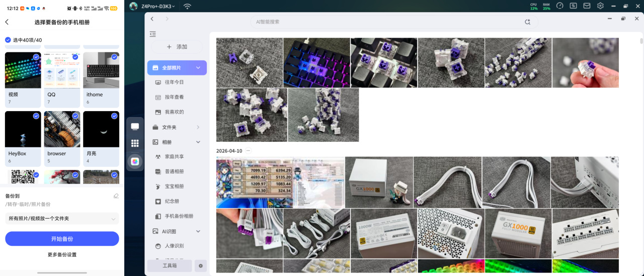Click the photo grid vertical scrollbar

pos(641,41)
